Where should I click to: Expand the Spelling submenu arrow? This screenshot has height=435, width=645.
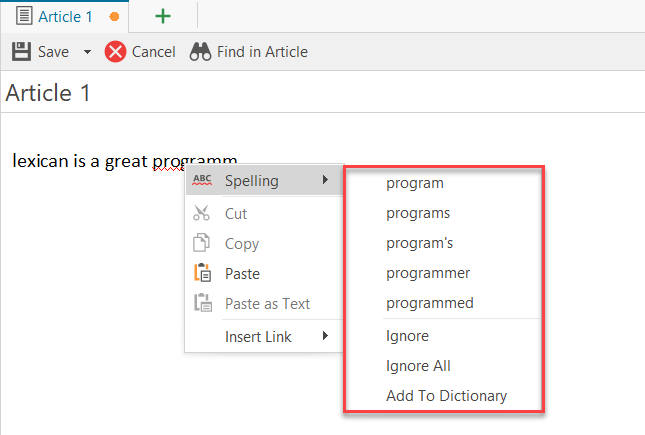click(x=324, y=181)
